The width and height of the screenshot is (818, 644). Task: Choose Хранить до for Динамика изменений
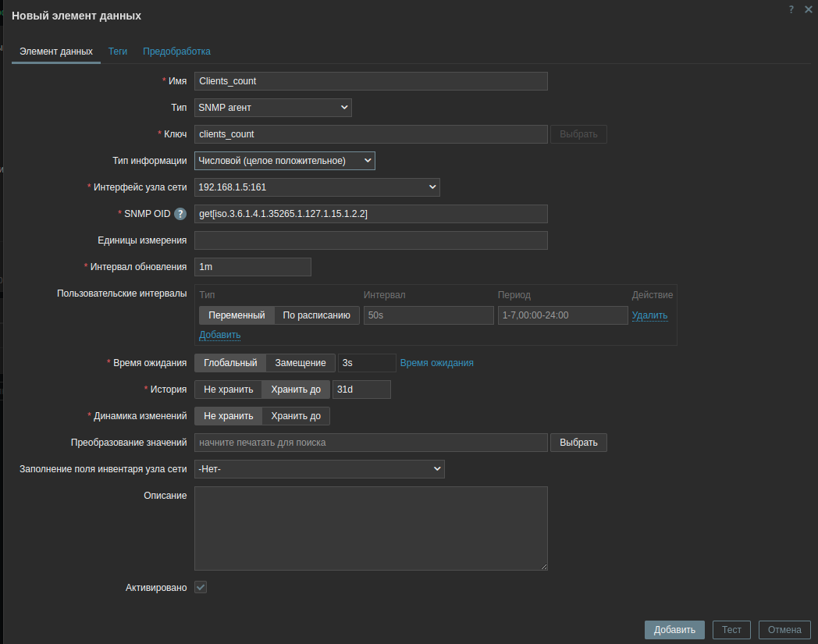(296, 416)
